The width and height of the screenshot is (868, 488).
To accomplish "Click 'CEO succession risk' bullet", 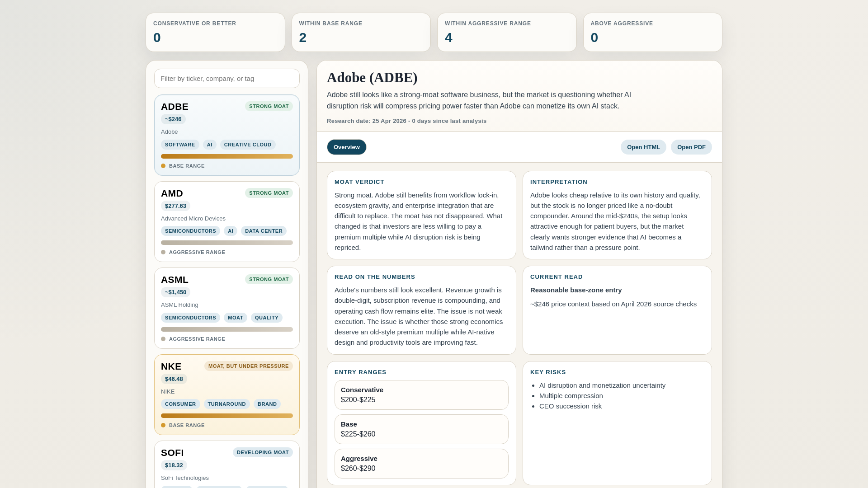I will click(571, 406).
